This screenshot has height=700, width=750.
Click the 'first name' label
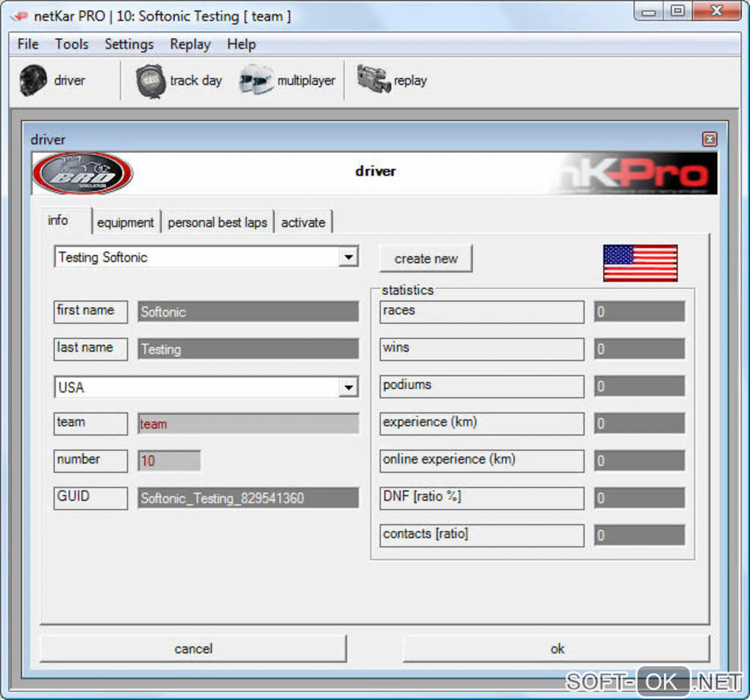tap(90, 312)
